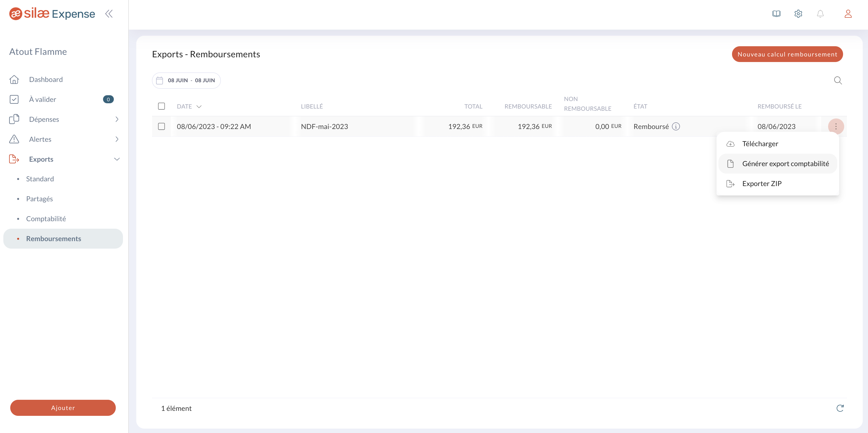Click the ÉTAT column header
The image size is (868, 433).
pos(640,106)
